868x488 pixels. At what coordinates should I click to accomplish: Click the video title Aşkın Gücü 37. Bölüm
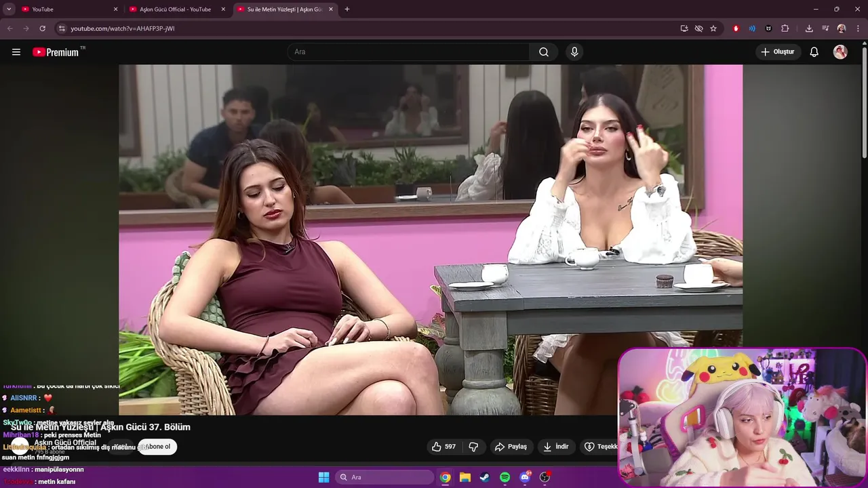100,427
